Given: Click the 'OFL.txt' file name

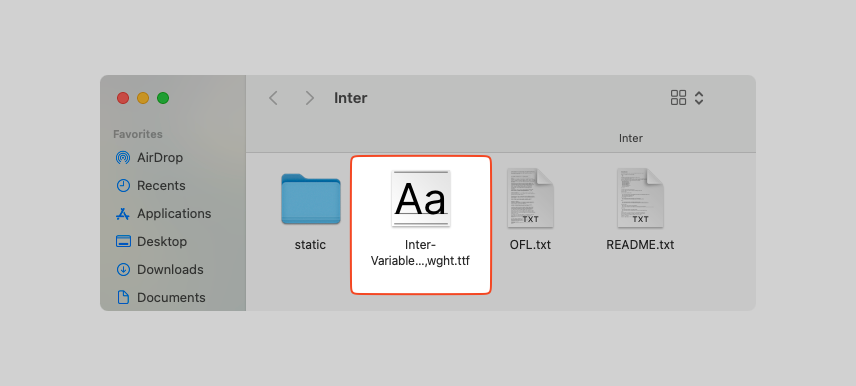Looking at the screenshot, I should [x=530, y=245].
